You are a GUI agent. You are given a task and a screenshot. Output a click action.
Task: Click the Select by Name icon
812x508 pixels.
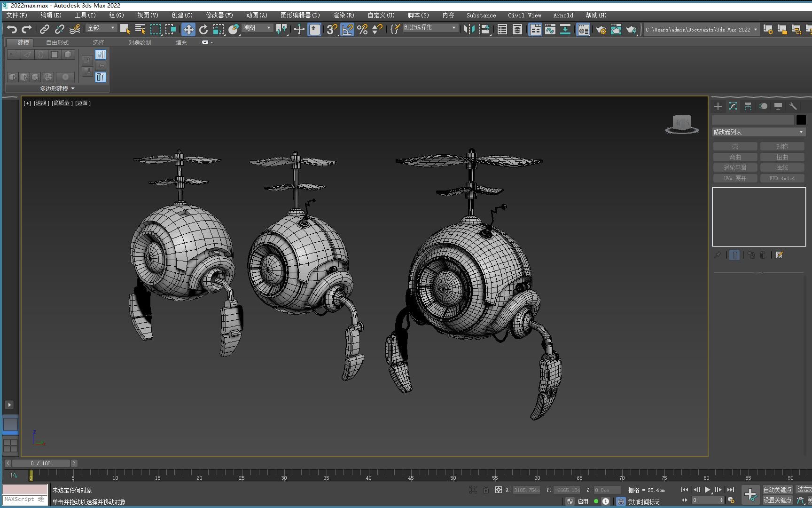tap(140, 30)
